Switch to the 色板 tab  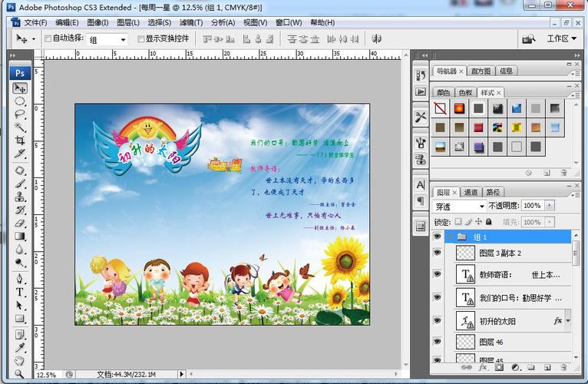pyautogui.click(x=465, y=93)
